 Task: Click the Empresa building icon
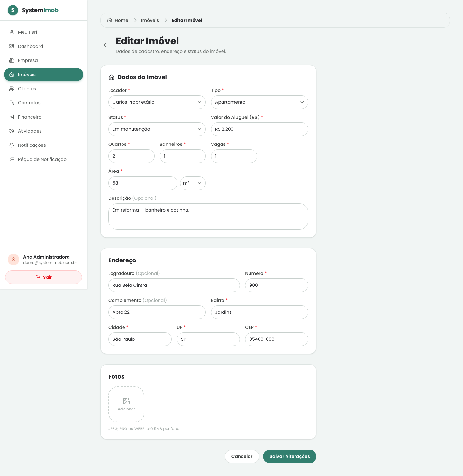[12, 60]
